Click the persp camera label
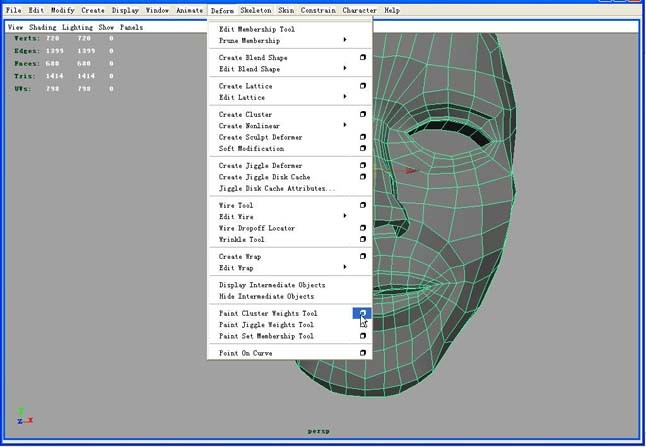Viewport: 646px width, 447px height. point(318,431)
